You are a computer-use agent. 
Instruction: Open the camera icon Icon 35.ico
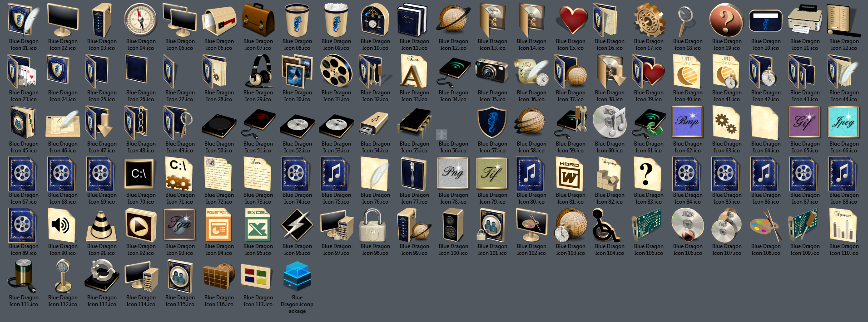tap(492, 71)
